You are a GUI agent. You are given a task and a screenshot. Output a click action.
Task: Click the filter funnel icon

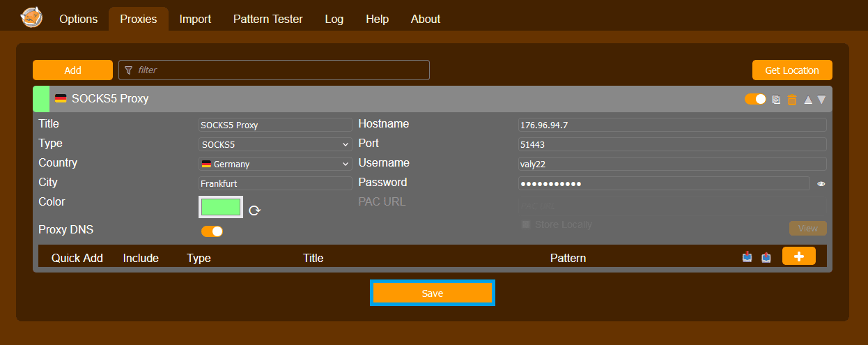pyautogui.click(x=128, y=70)
